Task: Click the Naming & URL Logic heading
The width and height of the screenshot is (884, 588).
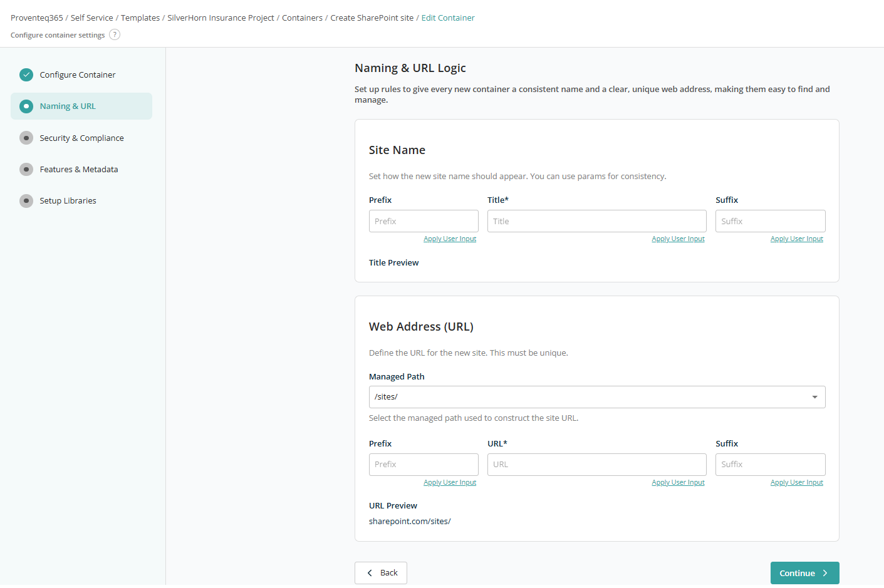Action: point(410,68)
